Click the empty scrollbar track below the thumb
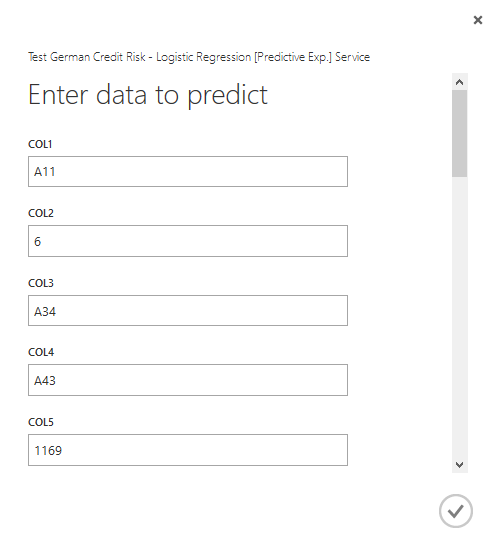The height and width of the screenshot is (552, 498). click(459, 317)
